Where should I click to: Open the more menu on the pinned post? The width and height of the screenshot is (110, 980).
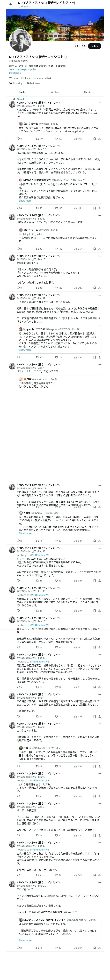coord(99,103)
